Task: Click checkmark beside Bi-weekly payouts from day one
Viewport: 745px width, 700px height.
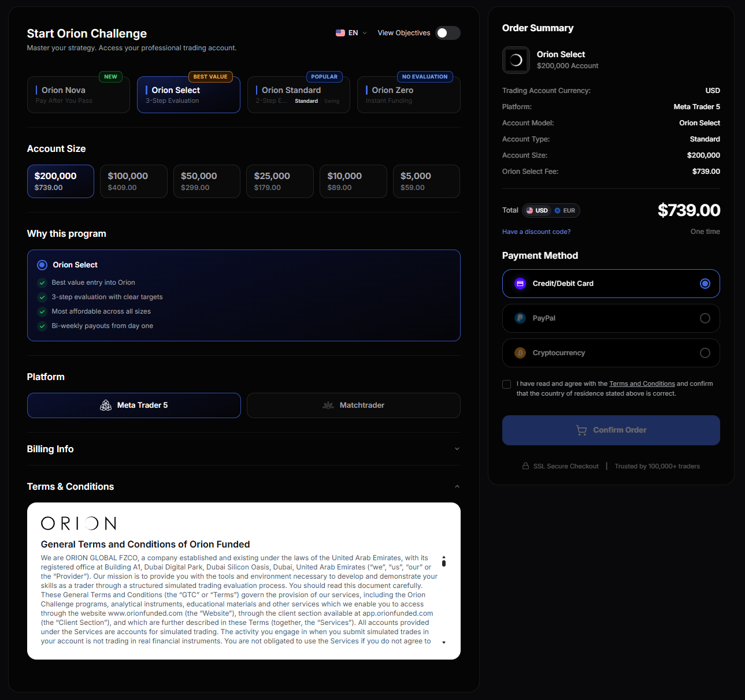Action: coord(42,326)
